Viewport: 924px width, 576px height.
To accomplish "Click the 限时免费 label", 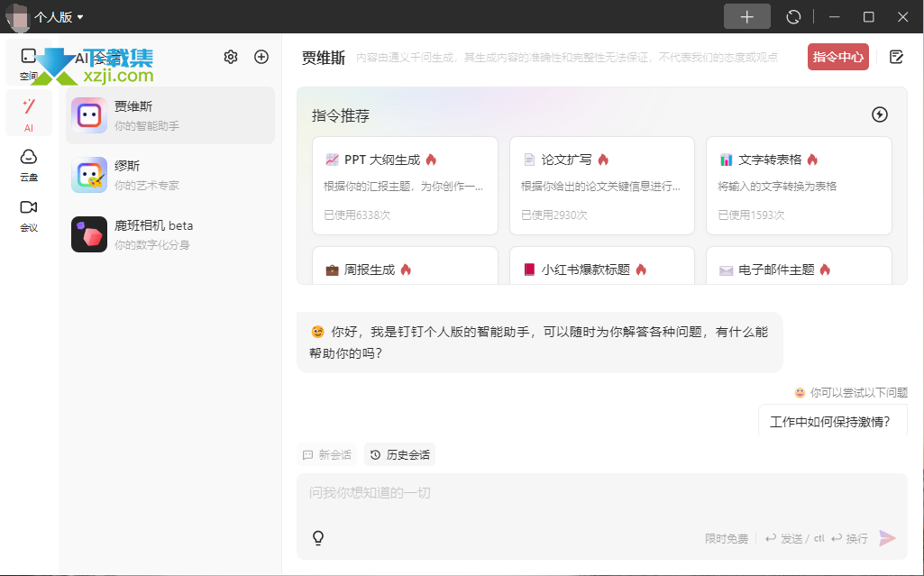I will pos(726,538).
